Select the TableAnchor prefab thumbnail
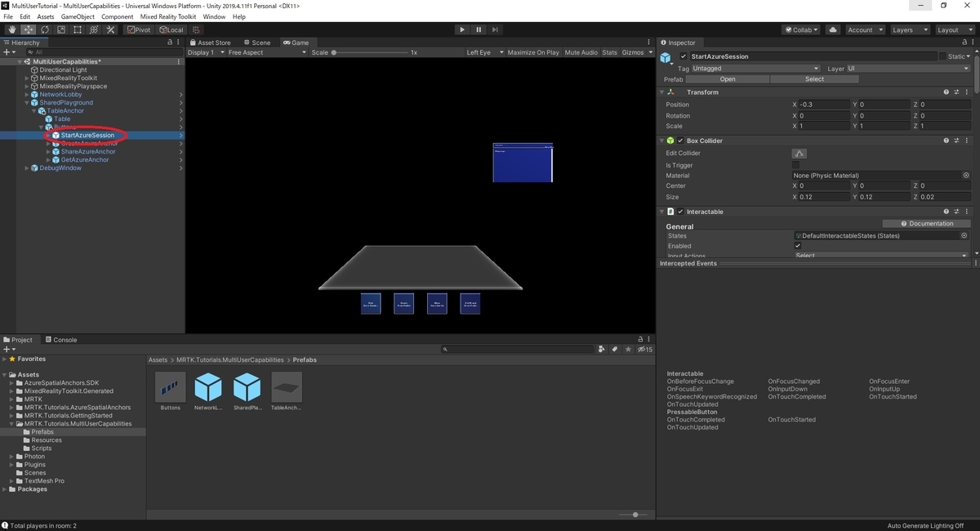Screen dimensions: 980x531 [287, 387]
